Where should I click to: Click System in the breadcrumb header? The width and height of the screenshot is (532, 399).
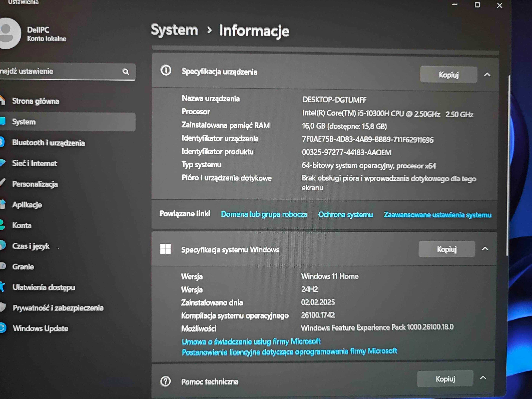point(174,30)
